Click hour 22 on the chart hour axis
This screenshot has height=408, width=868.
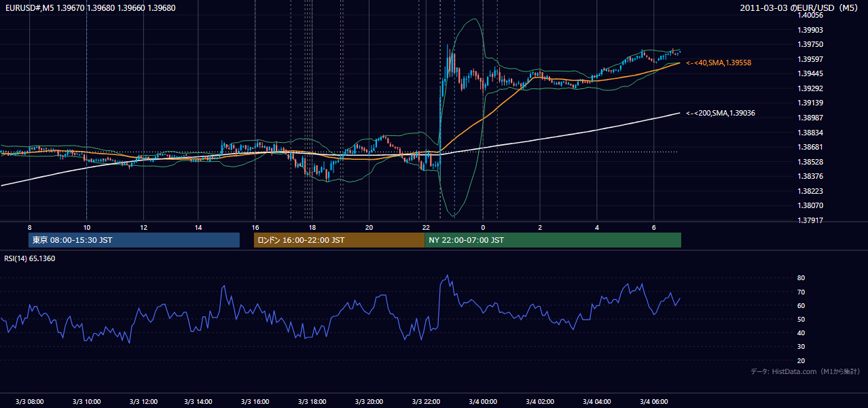pyautogui.click(x=426, y=227)
